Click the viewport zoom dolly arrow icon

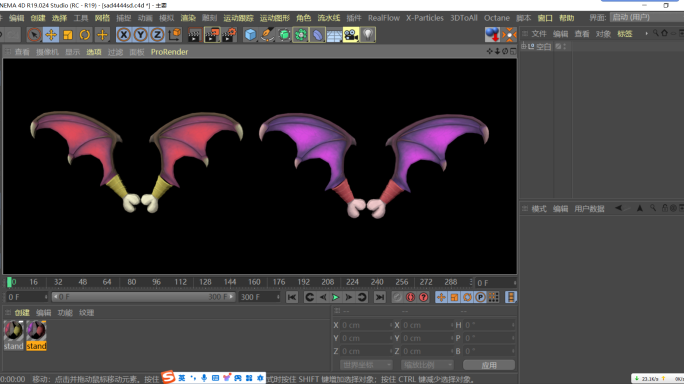coord(497,51)
